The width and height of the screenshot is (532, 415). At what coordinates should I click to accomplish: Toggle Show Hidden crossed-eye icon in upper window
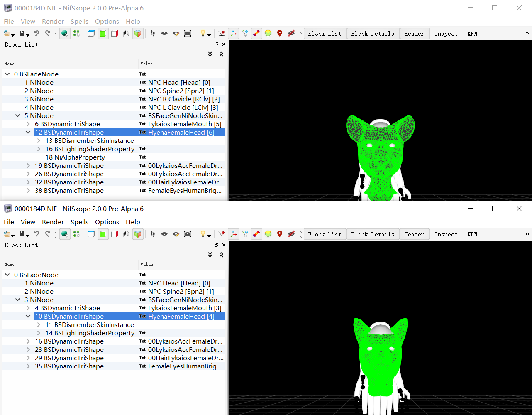click(291, 34)
